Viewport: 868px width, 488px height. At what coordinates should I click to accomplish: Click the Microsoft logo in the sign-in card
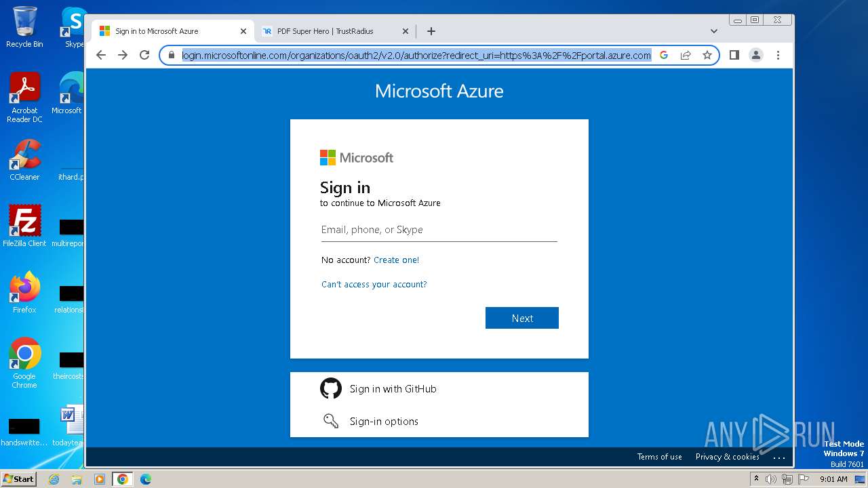point(357,157)
